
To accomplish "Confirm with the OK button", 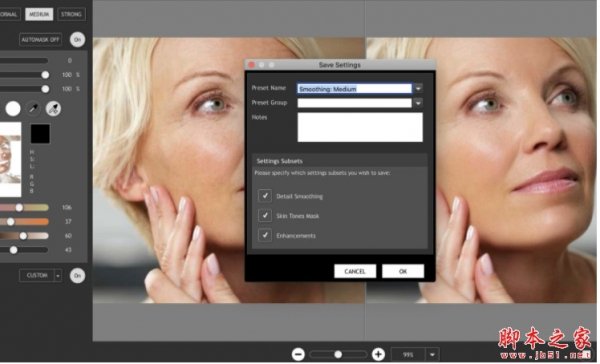I will [x=404, y=272].
